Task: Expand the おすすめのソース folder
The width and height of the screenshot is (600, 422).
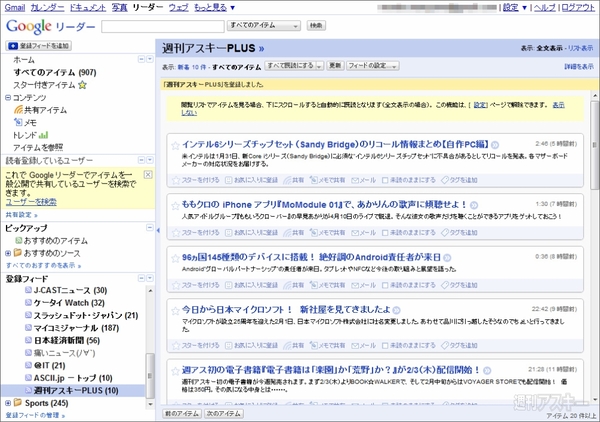Action: point(8,253)
